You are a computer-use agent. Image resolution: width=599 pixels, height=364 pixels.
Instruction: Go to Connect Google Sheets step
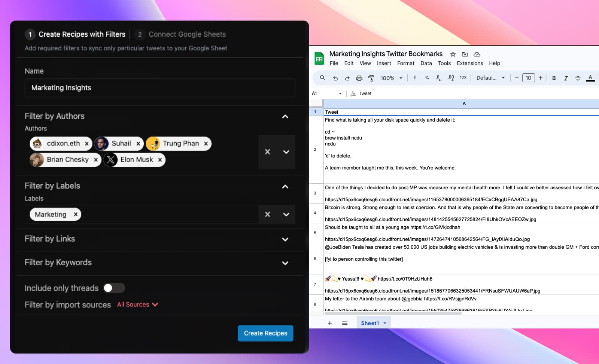click(180, 34)
